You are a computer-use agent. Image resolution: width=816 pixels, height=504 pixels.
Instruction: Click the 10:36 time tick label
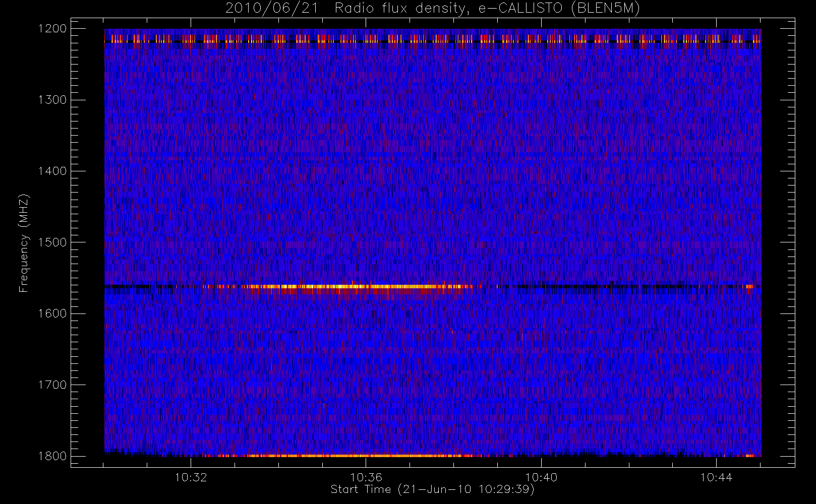click(x=366, y=477)
